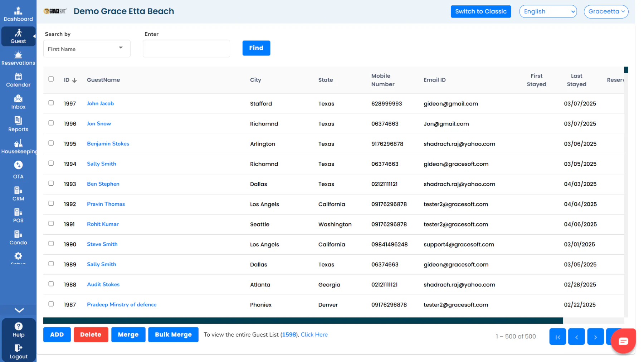The width and height of the screenshot is (644, 362).
Task: Click the vertical scrollbar thumb of table
Action: click(x=626, y=70)
